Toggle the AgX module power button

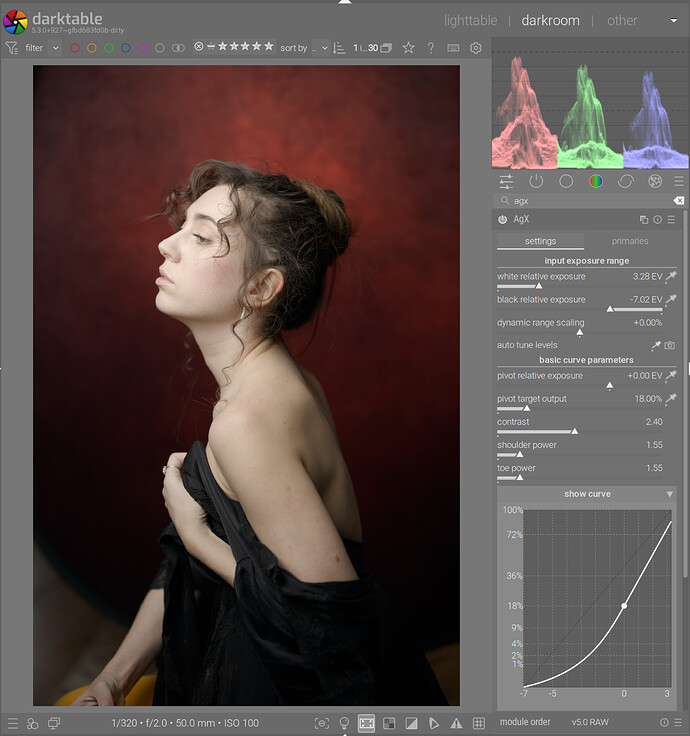(502, 219)
